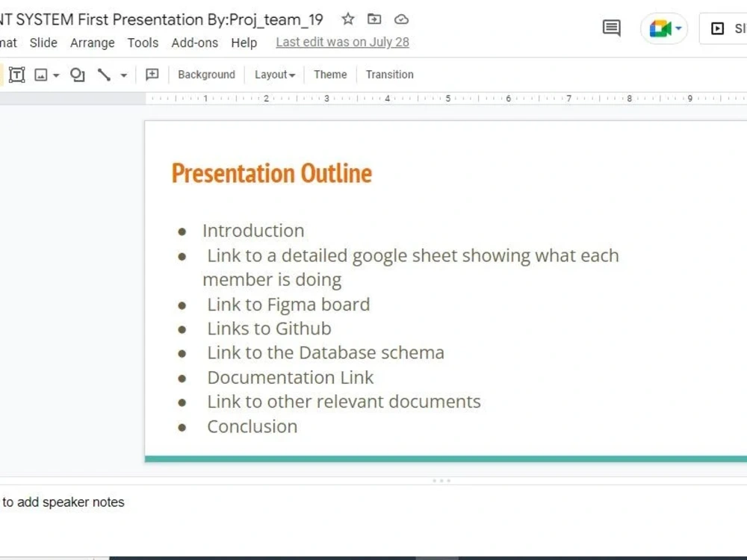747x560 pixels.
Task: Click the 'Links to Github' bullet
Action: coord(269,329)
